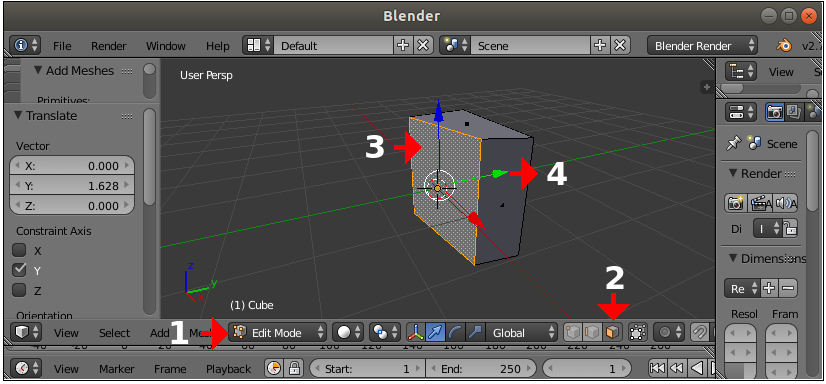
Task: Select vertex select mode icon
Action: (x=574, y=332)
